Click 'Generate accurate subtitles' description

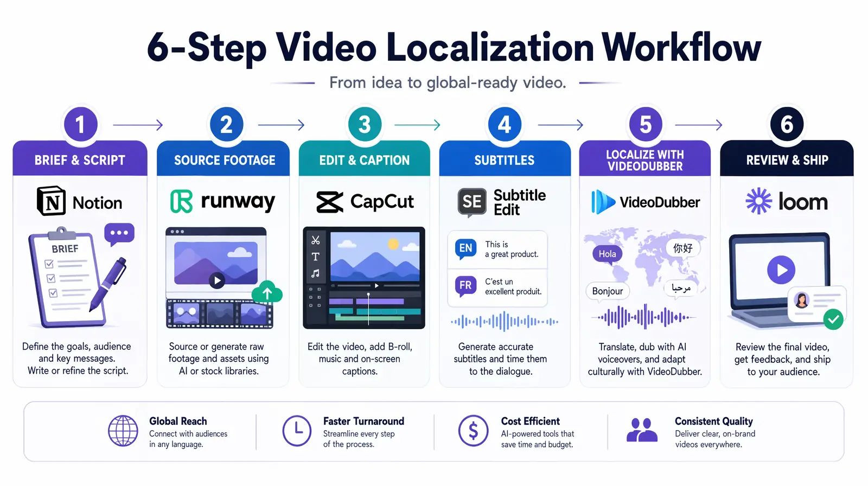point(500,359)
